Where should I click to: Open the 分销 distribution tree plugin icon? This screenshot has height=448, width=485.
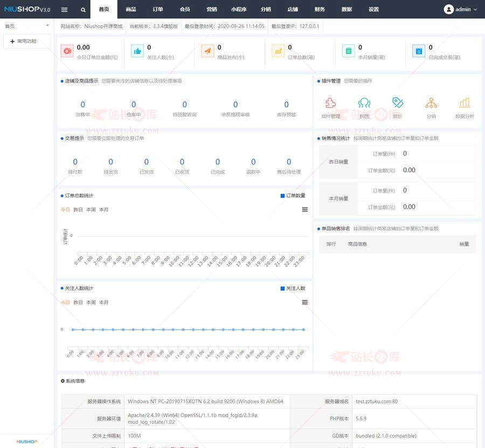[x=431, y=103]
